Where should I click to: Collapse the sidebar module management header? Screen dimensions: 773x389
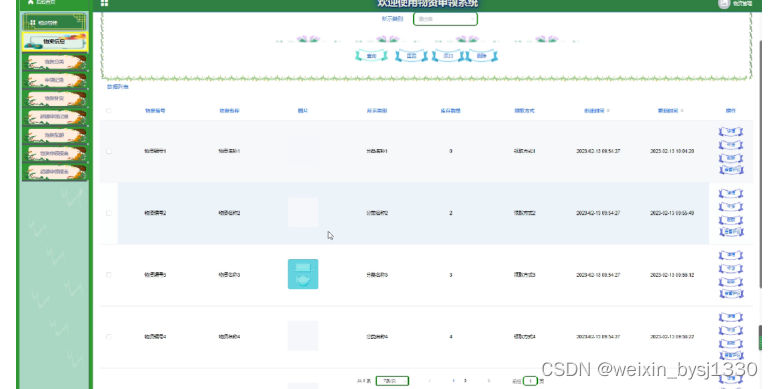[55, 22]
